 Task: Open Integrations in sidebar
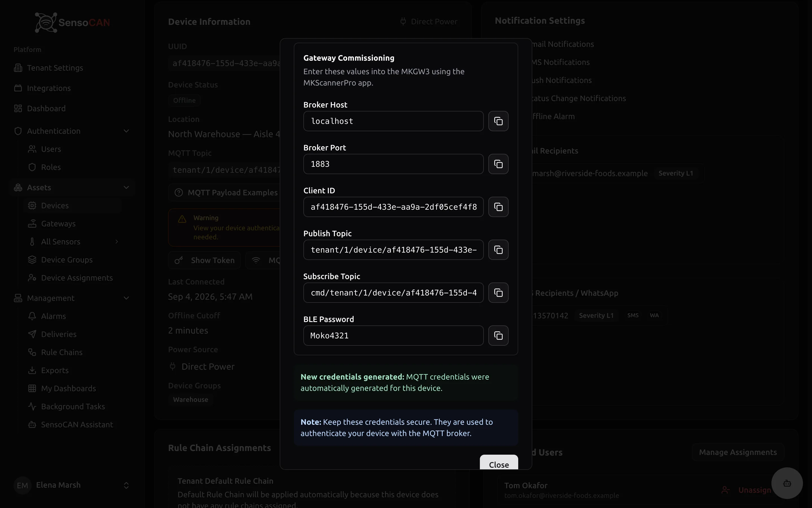pyautogui.click(x=72, y=88)
